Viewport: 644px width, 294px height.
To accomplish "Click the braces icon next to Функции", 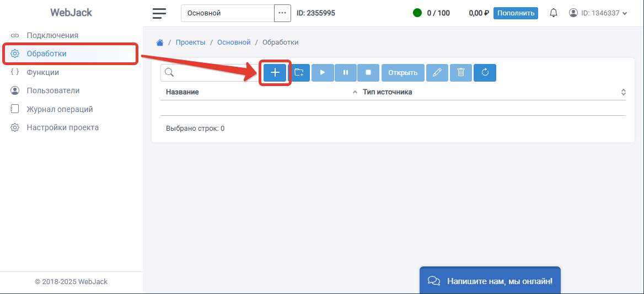I will point(15,72).
